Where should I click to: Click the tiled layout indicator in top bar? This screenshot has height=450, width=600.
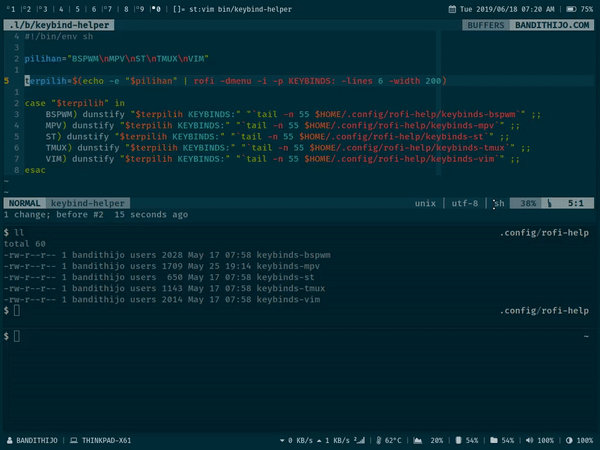click(177, 8)
